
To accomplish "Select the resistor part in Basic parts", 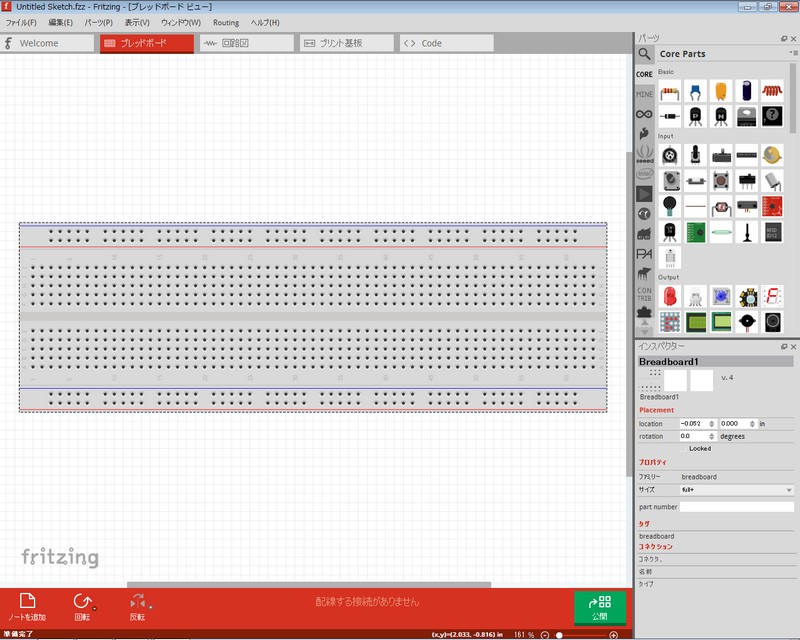I will pos(669,92).
